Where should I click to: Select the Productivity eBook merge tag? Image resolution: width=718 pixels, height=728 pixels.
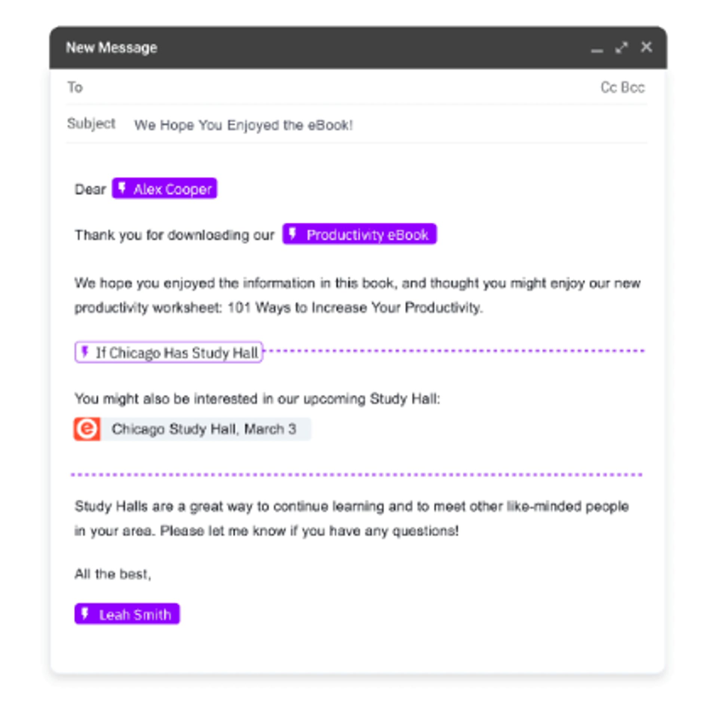coord(367,234)
